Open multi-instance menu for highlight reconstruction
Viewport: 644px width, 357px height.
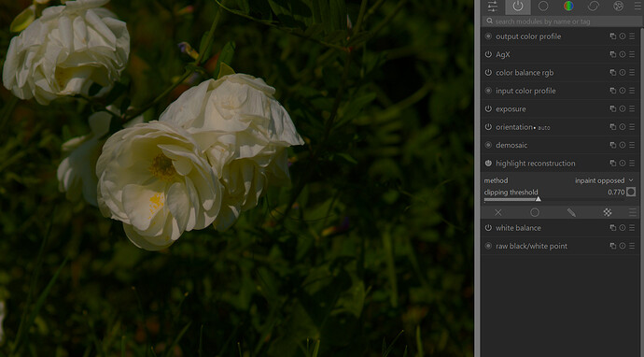613,163
